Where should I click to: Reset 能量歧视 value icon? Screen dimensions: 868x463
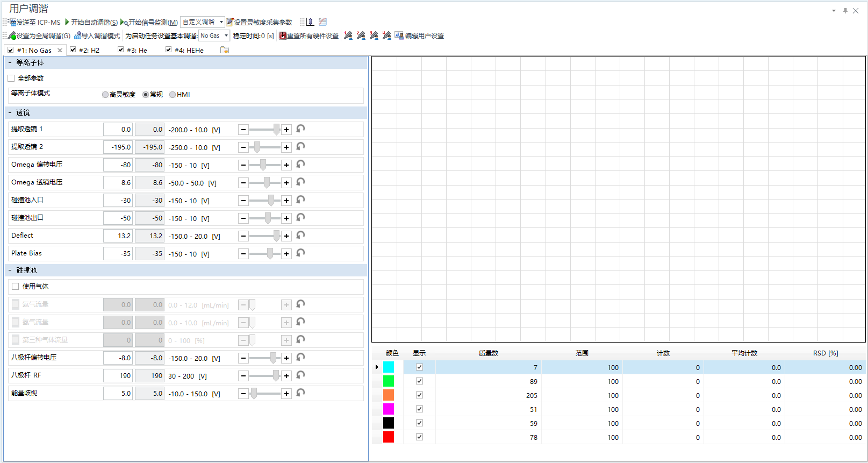pos(300,393)
